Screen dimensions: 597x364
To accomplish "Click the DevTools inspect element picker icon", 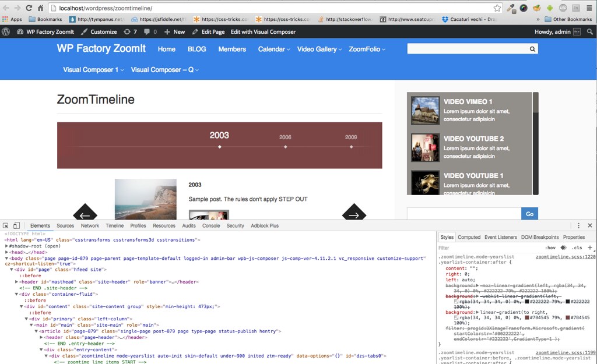I will click(x=6, y=226).
